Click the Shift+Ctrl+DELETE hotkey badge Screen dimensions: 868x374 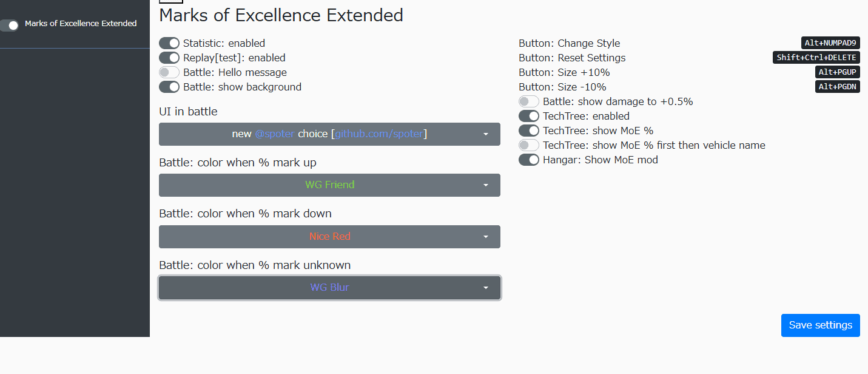point(816,58)
